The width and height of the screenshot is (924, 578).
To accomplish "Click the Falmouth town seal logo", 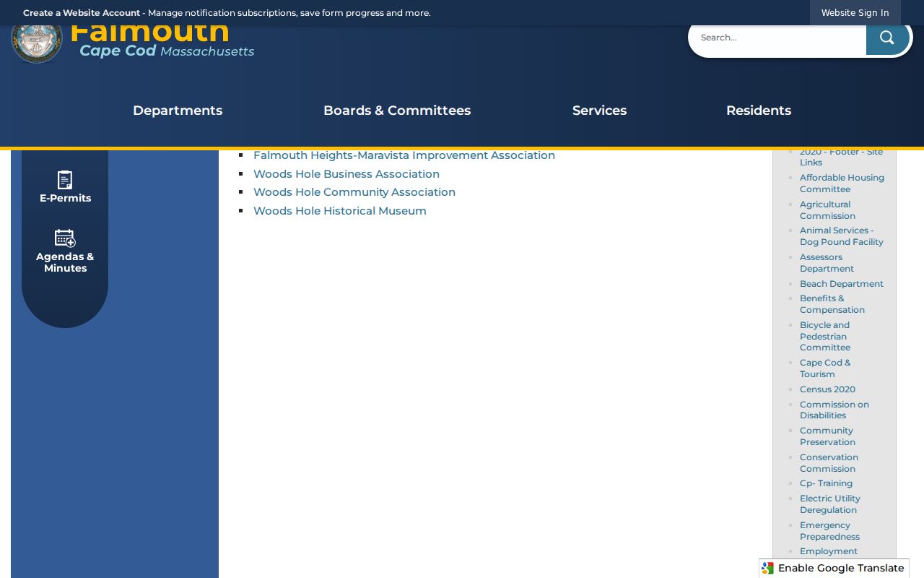I will tap(37, 42).
